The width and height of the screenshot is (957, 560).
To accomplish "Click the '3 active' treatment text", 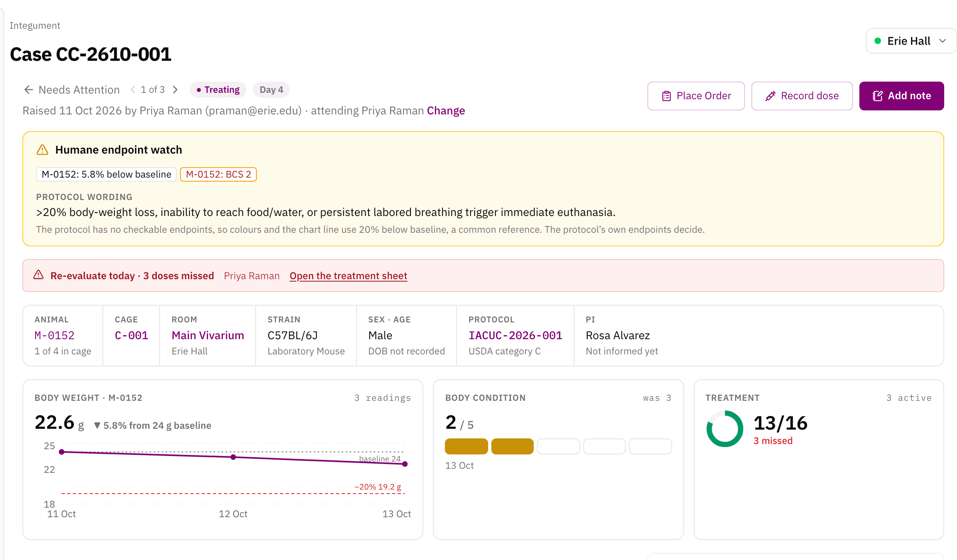I will (x=909, y=398).
